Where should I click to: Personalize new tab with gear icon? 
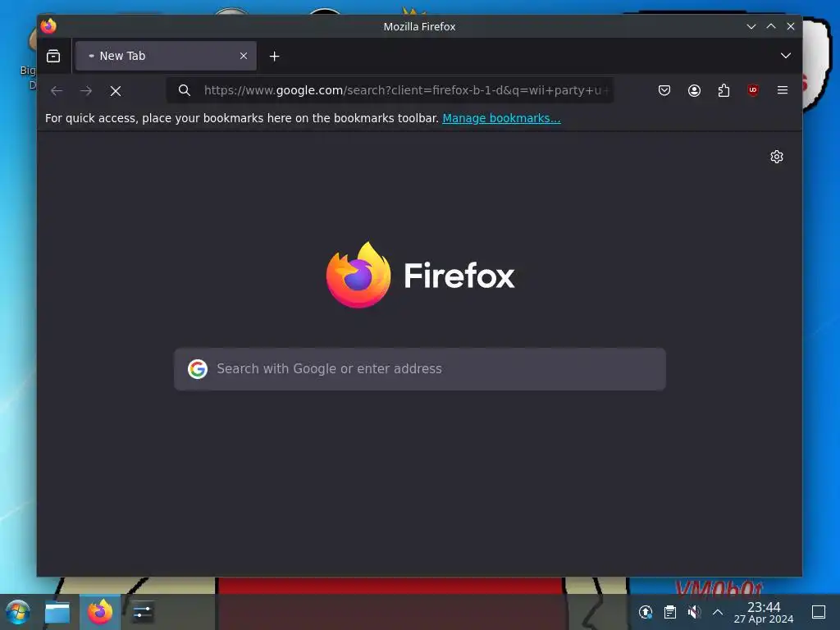[777, 157]
